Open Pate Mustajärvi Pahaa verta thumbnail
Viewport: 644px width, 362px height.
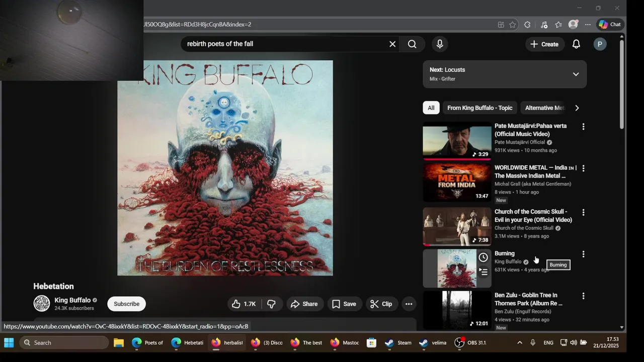457,141
